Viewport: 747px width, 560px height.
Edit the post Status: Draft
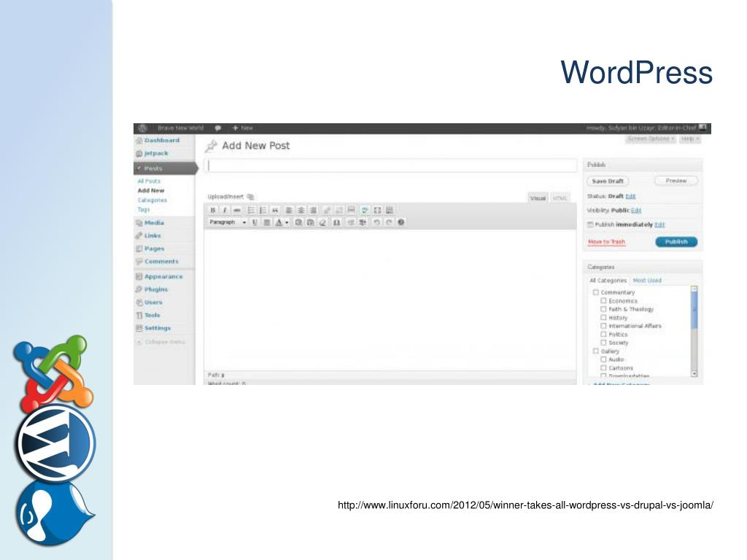630,196
